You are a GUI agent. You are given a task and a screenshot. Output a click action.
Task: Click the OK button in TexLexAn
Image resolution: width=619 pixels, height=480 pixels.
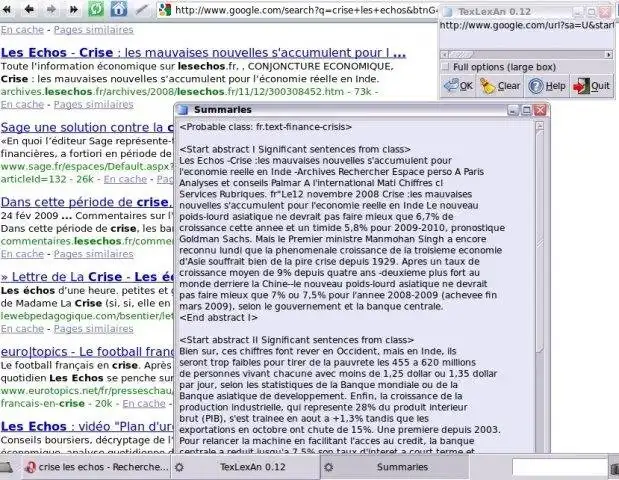pyautogui.click(x=458, y=86)
